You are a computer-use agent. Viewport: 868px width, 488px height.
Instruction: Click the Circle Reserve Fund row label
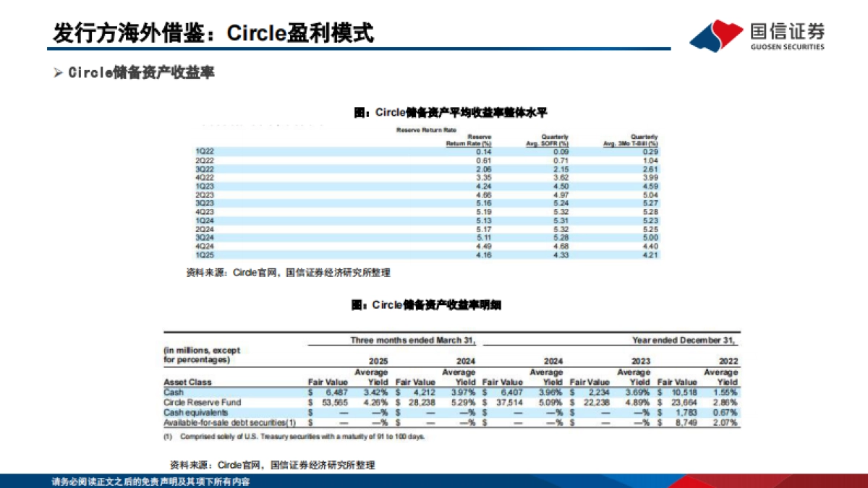click(x=201, y=402)
